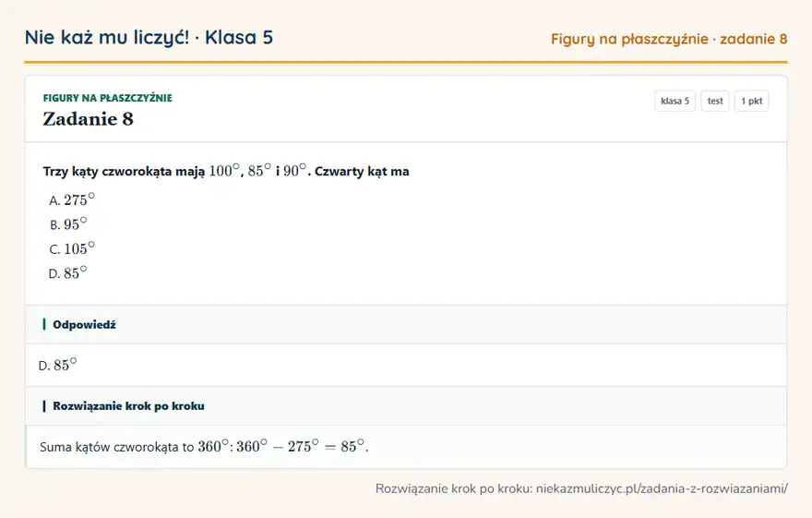Click the '1 pkt' points badge

point(751,101)
